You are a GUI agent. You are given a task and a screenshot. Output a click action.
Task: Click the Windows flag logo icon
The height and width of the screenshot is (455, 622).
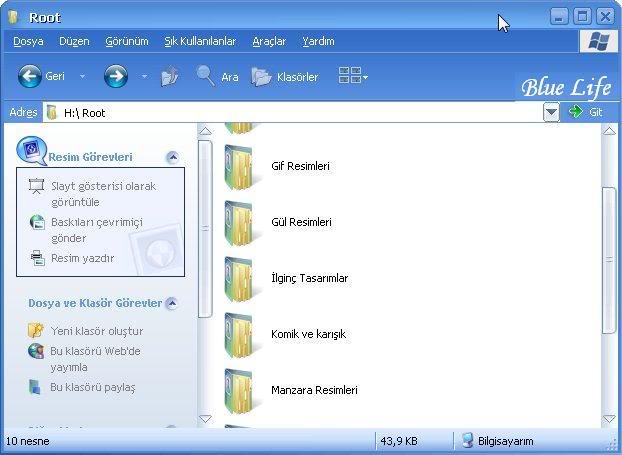[x=599, y=41]
